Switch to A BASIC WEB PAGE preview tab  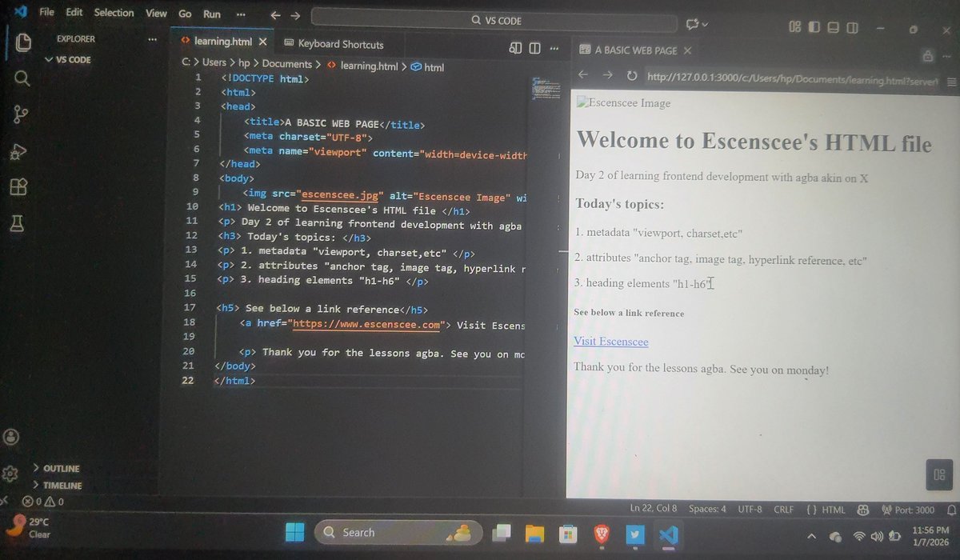tap(635, 50)
